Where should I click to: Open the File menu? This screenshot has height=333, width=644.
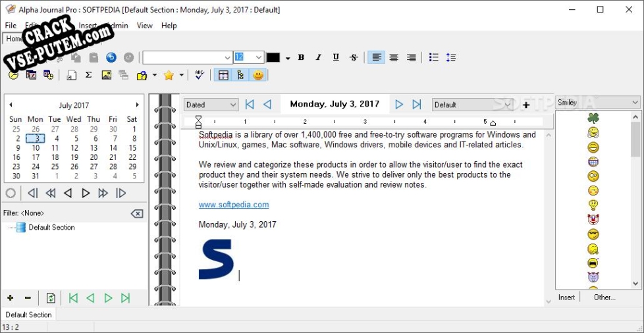11,26
